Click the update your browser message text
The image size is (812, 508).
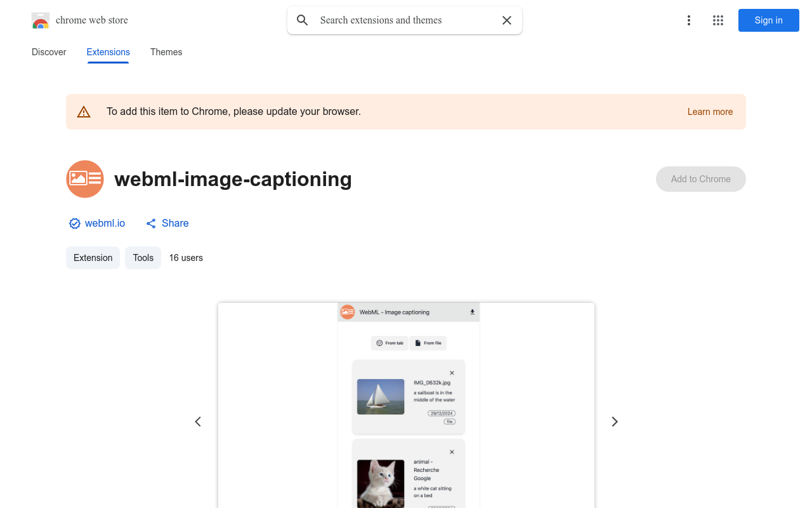point(233,112)
